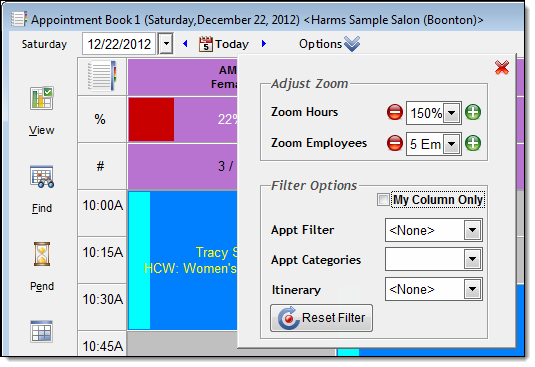Open the Appt Categories dropdown

(x=473, y=259)
